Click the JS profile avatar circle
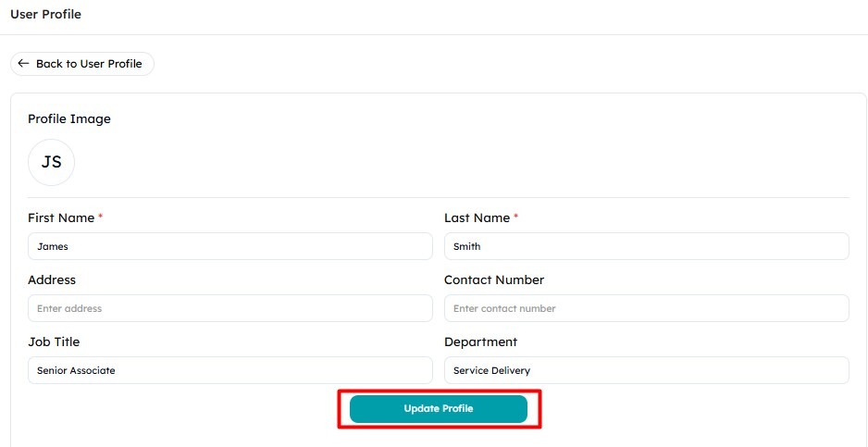Viewport: 868px width, 447px height. [51, 162]
